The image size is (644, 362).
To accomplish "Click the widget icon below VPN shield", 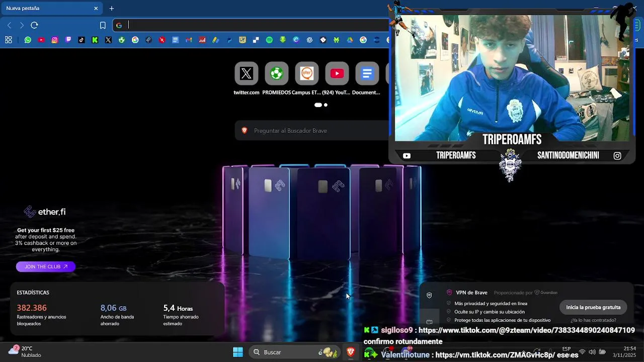I will tap(429, 322).
